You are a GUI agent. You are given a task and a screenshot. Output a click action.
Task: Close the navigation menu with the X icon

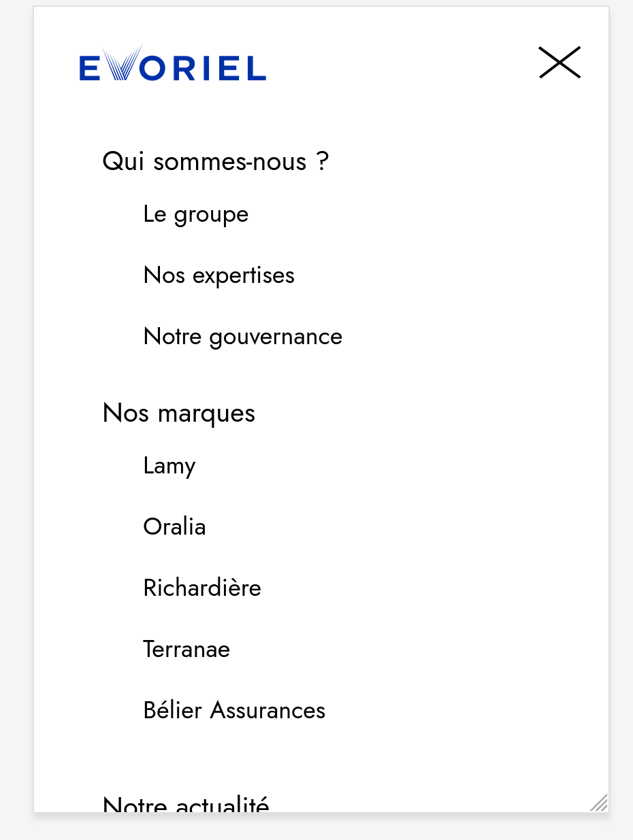click(x=559, y=63)
